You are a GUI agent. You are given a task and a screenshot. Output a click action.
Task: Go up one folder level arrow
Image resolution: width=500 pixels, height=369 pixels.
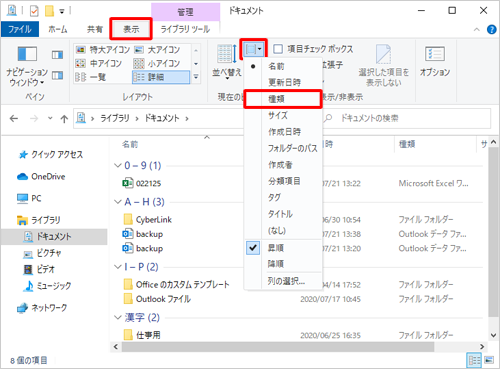pyautogui.click(x=64, y=118)
